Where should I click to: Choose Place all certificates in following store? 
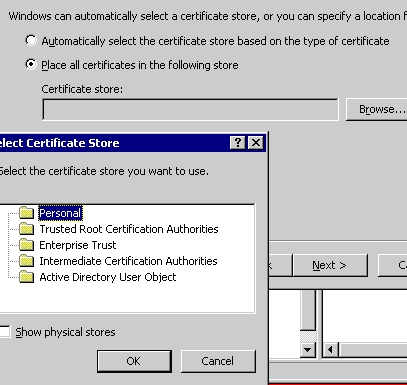point(31,64)
